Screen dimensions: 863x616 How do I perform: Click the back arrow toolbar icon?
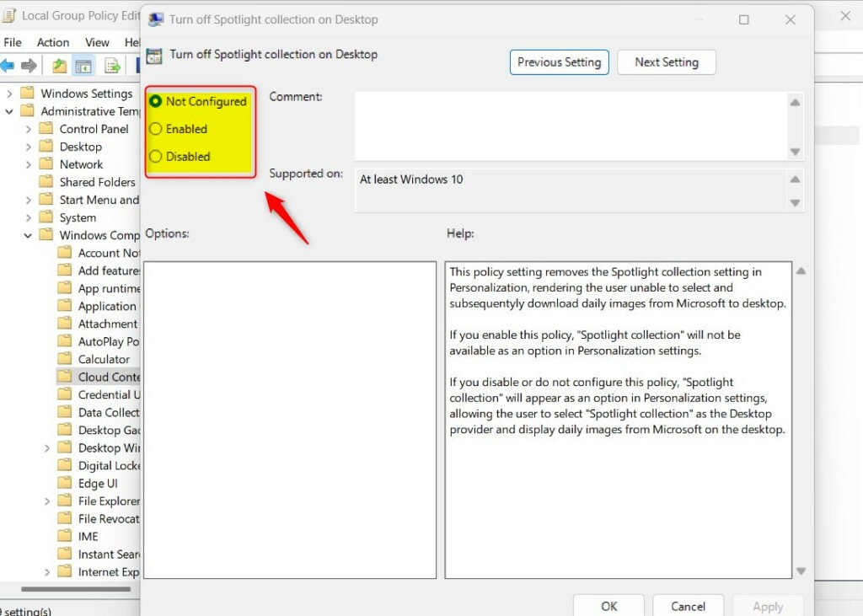[7, 66]
